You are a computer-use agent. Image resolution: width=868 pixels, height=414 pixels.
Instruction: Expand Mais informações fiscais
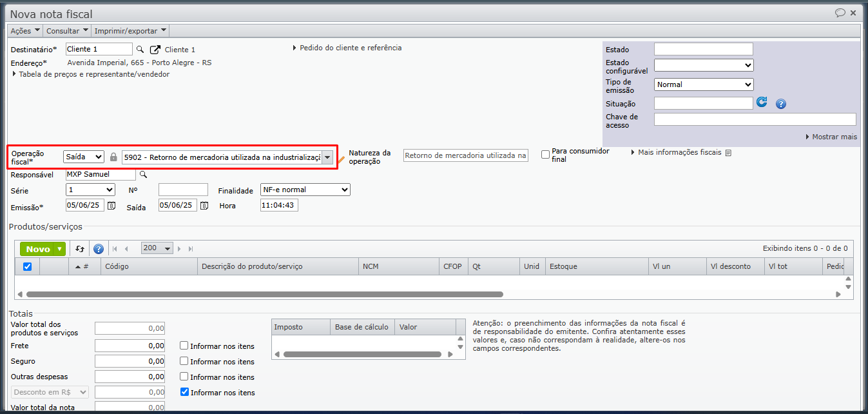[x=676, y=153]
